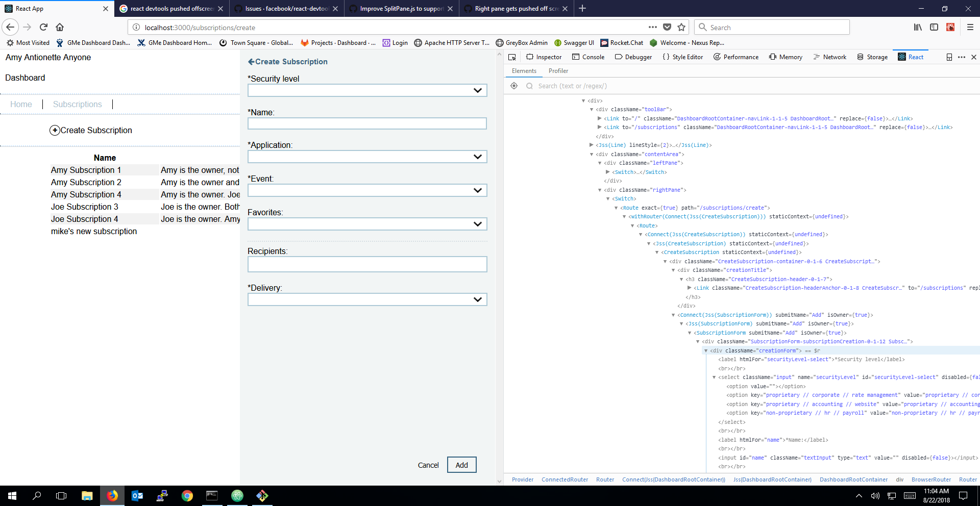Open the Security level dropdown

[367, 90]
